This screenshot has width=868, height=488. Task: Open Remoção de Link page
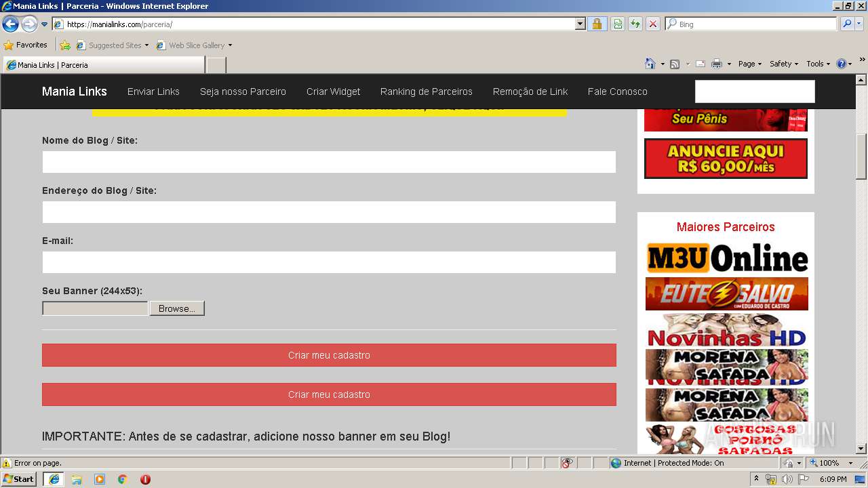[530, 91]
